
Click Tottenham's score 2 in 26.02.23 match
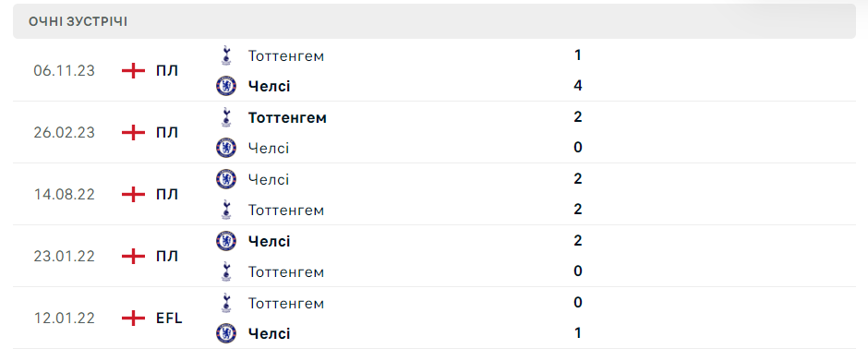click(578, 117)
